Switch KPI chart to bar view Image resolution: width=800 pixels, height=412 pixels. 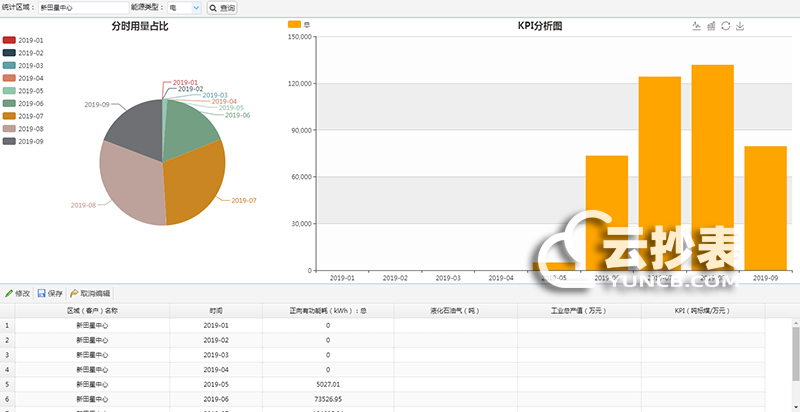[x=711, y=26]
